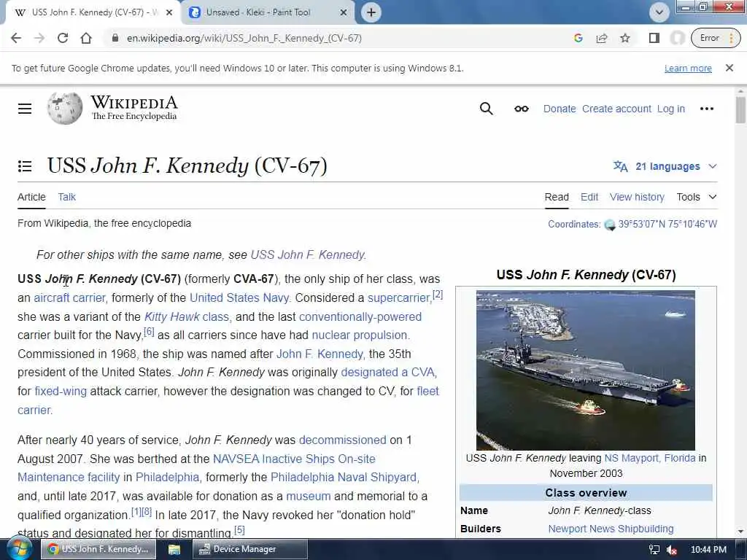Click Log in
Image resolution: width=747 pixels, height=560 pixels.
click(671, 109)
